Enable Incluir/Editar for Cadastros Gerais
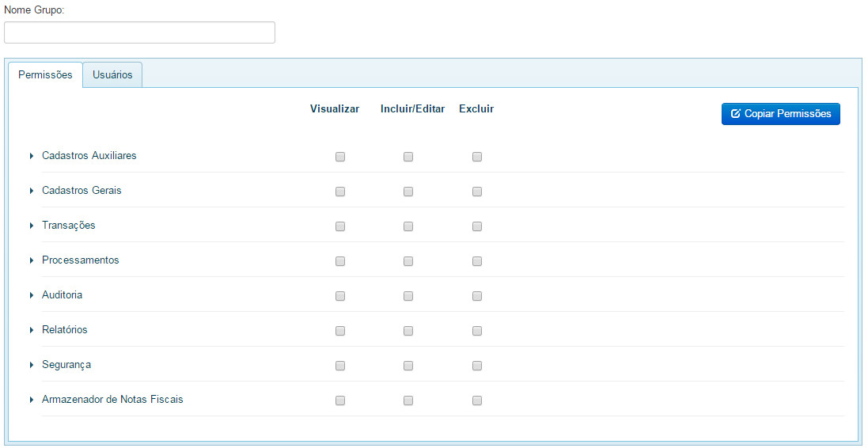The width and height of the screenshot is (868, 448). point(408,192)
